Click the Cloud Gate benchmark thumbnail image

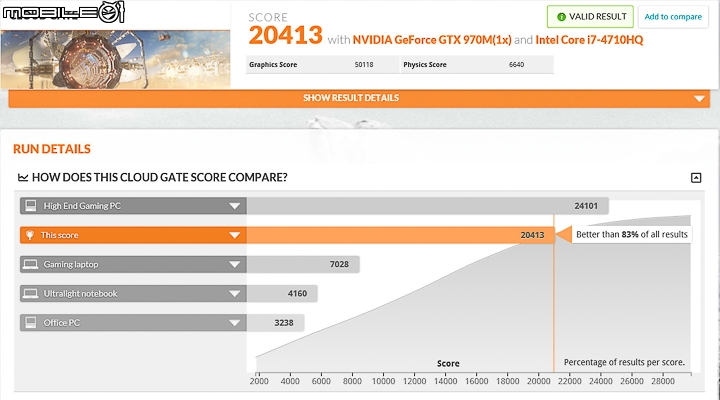coord(115,59)
